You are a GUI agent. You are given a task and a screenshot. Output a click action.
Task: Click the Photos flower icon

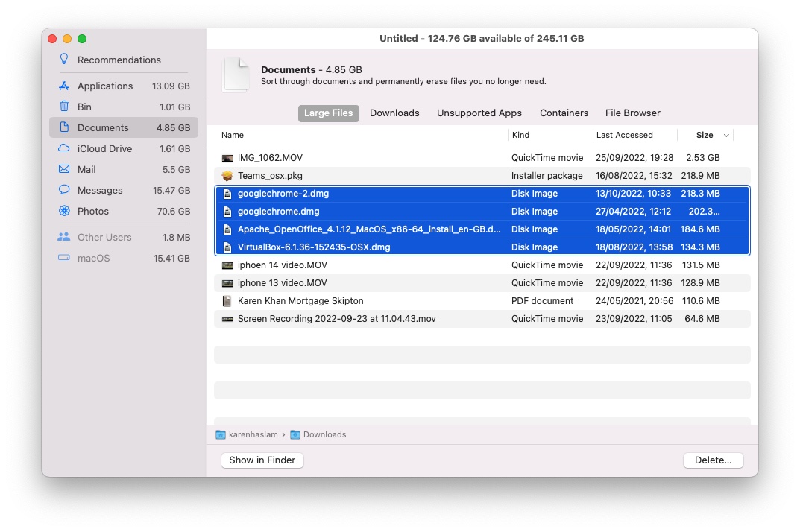pos(64,211)
